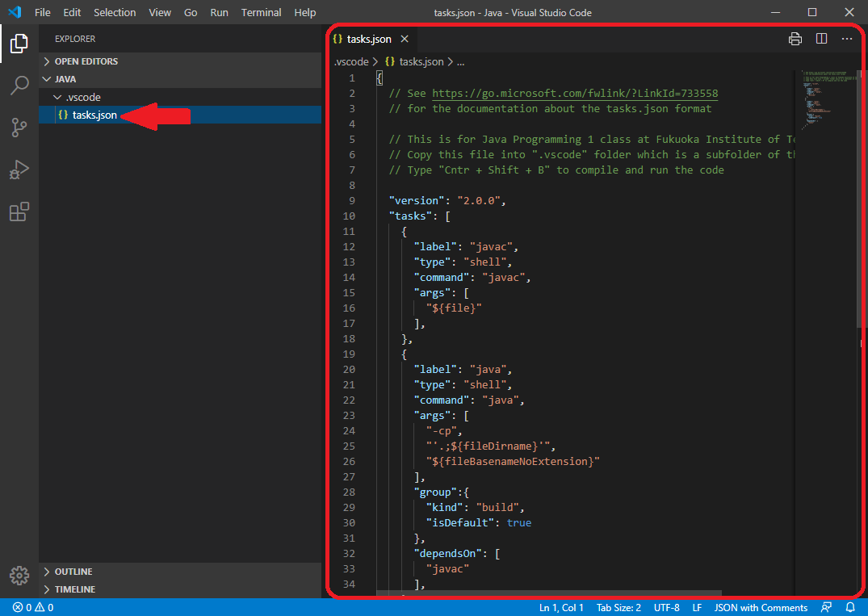Open the editor More Actions ellipsis
The image size is (868, 616).
point(847,39)
